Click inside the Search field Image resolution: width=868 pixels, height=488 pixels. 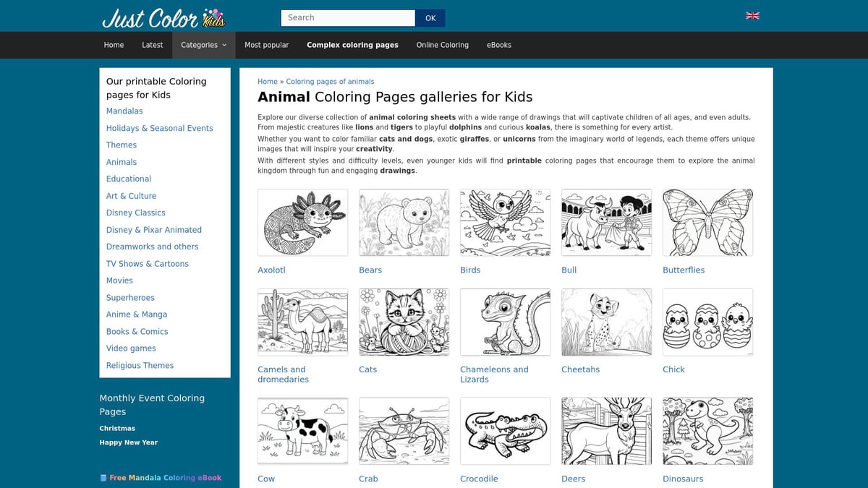point(347,17)
